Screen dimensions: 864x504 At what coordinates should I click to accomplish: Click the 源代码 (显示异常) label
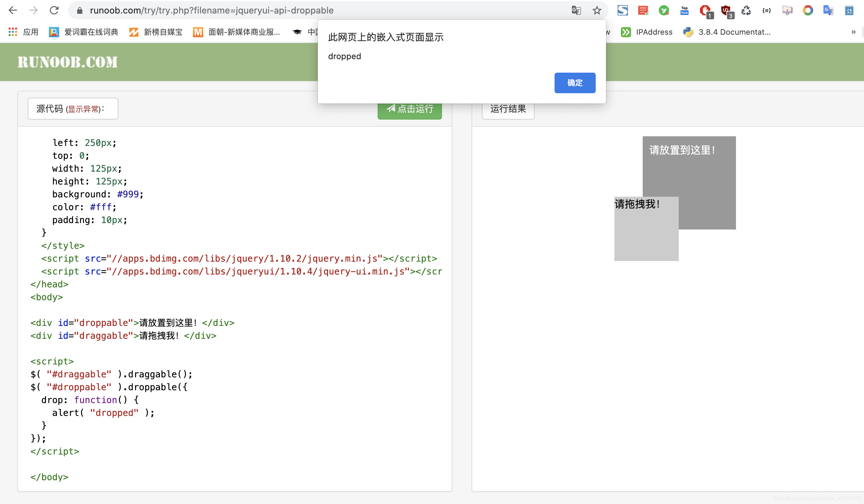[73, 109]
